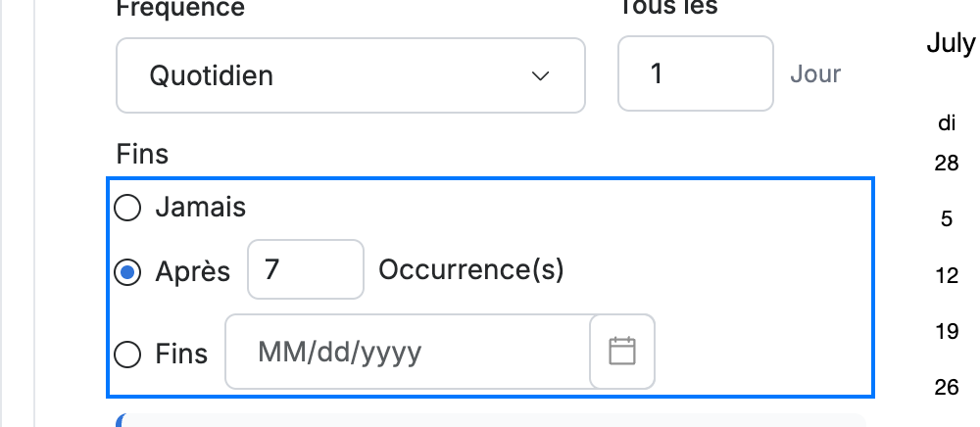The width and height of the screenshot is (980, 427).
Task: Click the di weekday column header
Action: tap(947, 123)
